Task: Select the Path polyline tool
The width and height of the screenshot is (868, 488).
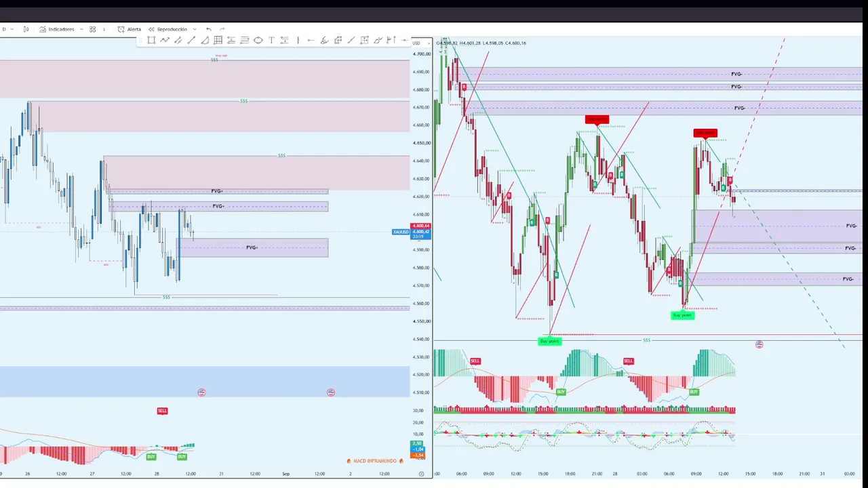Action: [x=165, y=40]
